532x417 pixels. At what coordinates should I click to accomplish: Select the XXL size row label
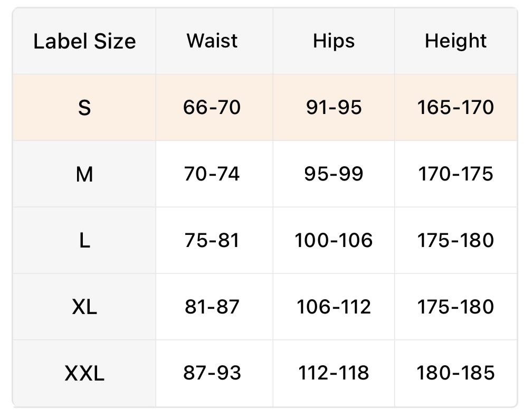pyautogui.click(x=84, y=374)
